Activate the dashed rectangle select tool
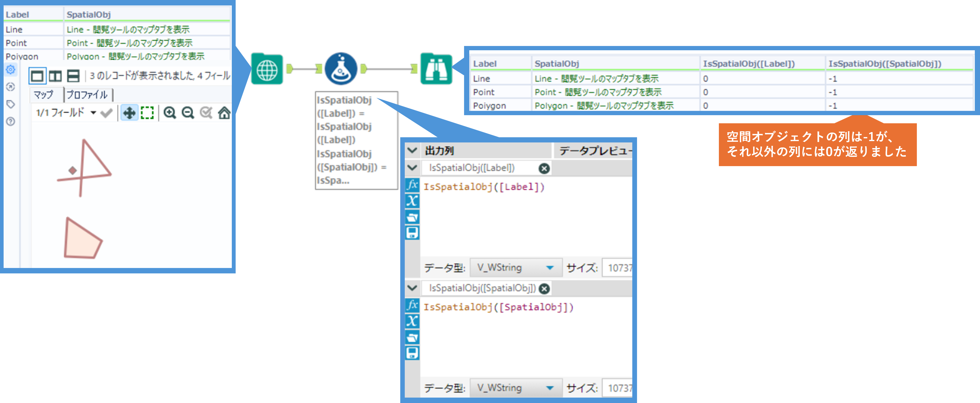980x403 pixels. [147, 113]
